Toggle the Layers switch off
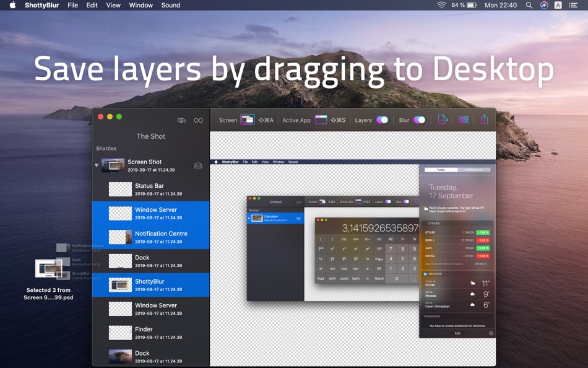This screenshot has width=588, height=368. tap(382, 120)
